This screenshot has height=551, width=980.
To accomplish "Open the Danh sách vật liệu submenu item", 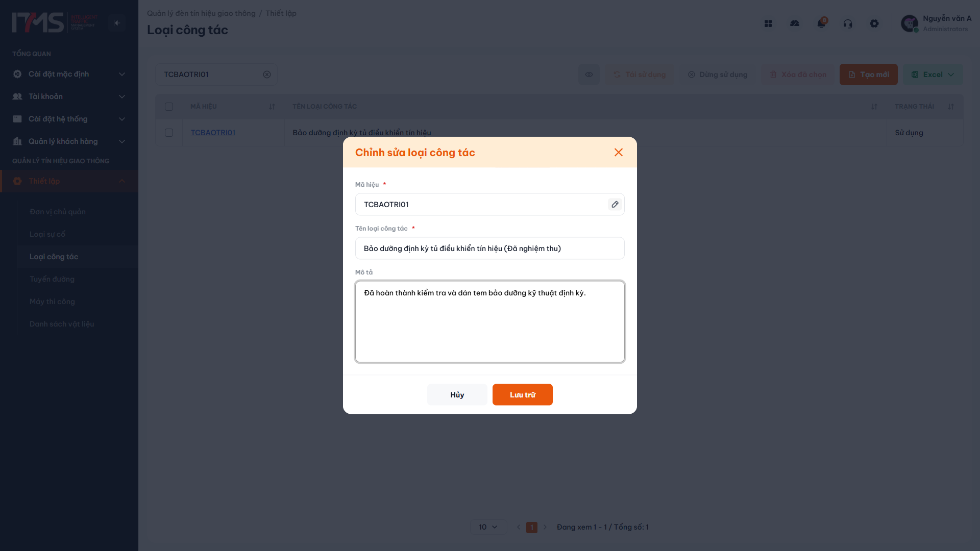I will tap(62, 324).
